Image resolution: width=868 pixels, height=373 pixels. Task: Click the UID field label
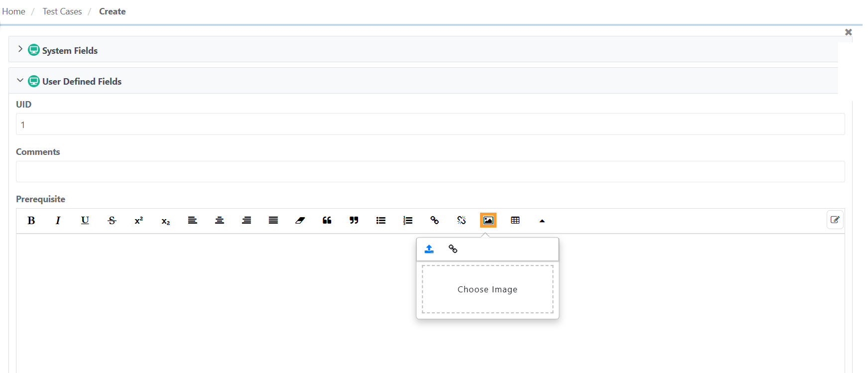tap(23, 105)
